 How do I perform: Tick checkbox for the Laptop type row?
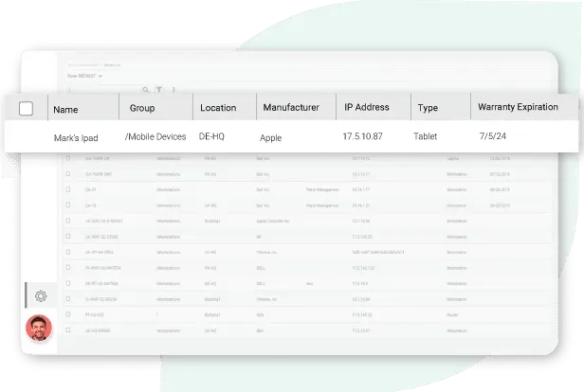click(x=68, y=158)
